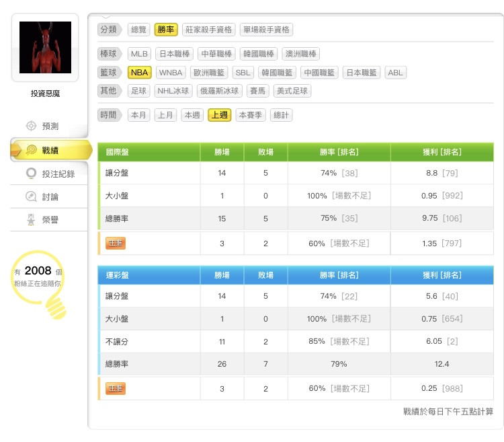Click the 投資惡魔 username text
Image resolution: width=504 pixels, height=442 pixels.
point(45,94)
